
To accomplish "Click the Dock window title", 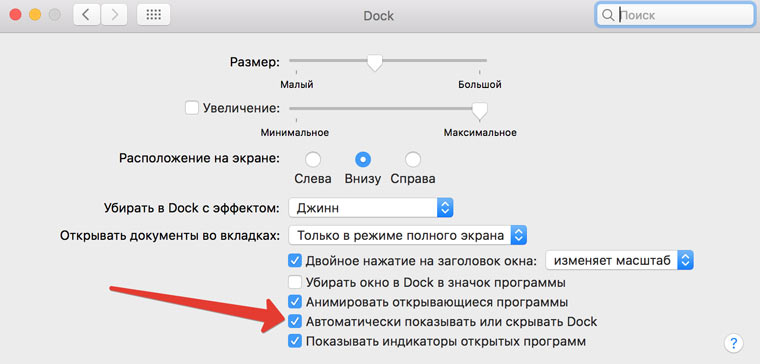I will coord(379,16).
